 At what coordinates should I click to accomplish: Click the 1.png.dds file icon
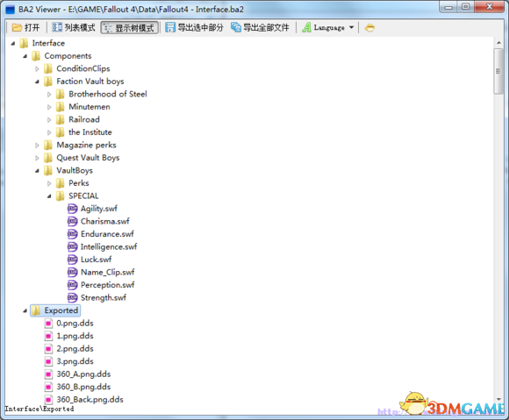pos(48,336)
